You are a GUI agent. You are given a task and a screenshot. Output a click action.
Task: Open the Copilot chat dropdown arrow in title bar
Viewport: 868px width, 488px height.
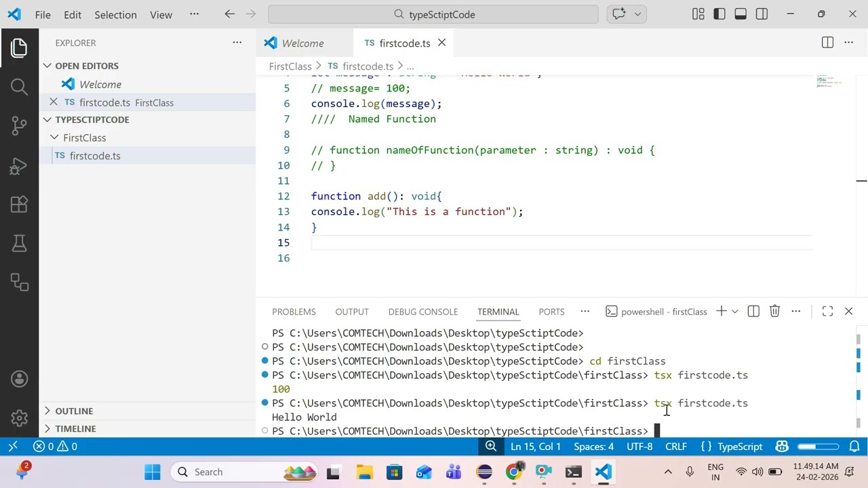(637, 14)
